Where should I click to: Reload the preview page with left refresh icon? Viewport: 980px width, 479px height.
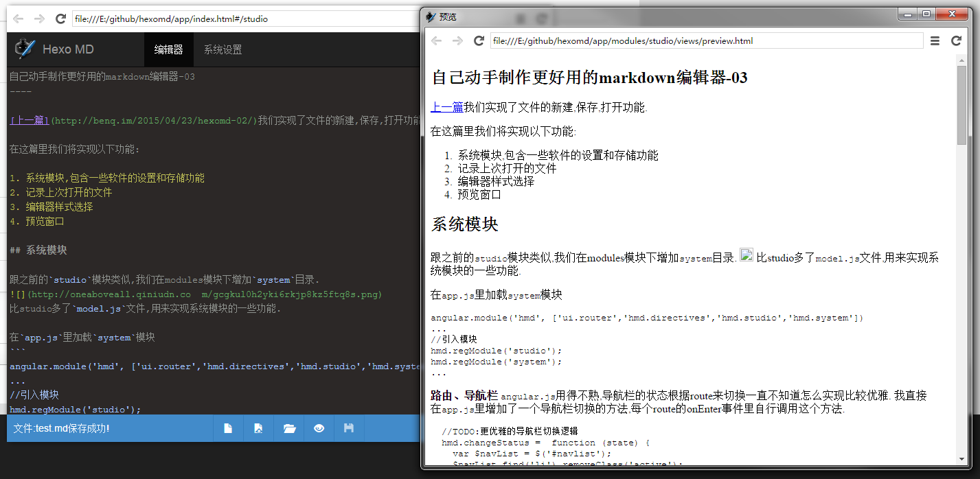point(479,41)
